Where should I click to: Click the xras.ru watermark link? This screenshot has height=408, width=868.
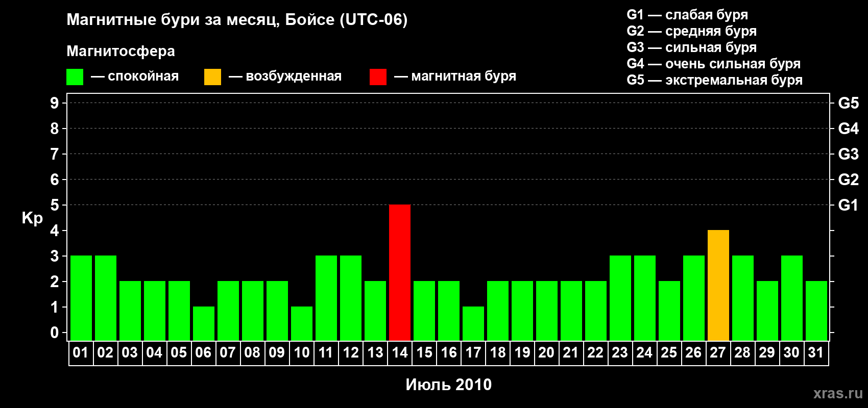[x=838, y=393]
